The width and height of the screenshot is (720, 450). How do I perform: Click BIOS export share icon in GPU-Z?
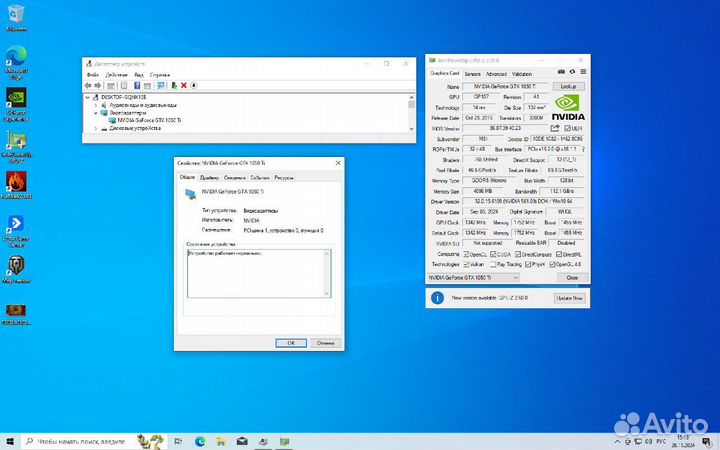555,128
